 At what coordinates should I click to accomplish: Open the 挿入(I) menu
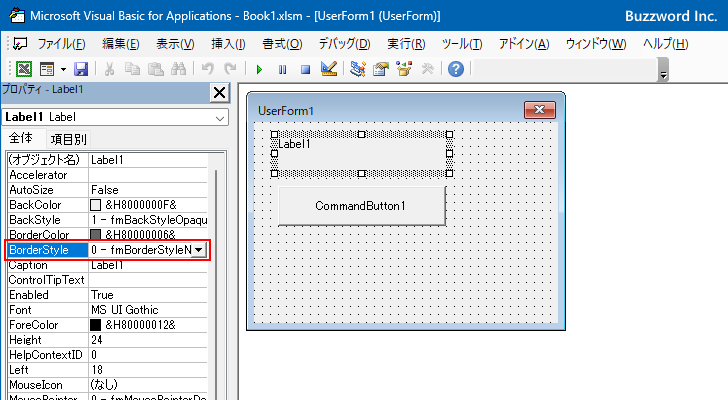pos(228,44)
